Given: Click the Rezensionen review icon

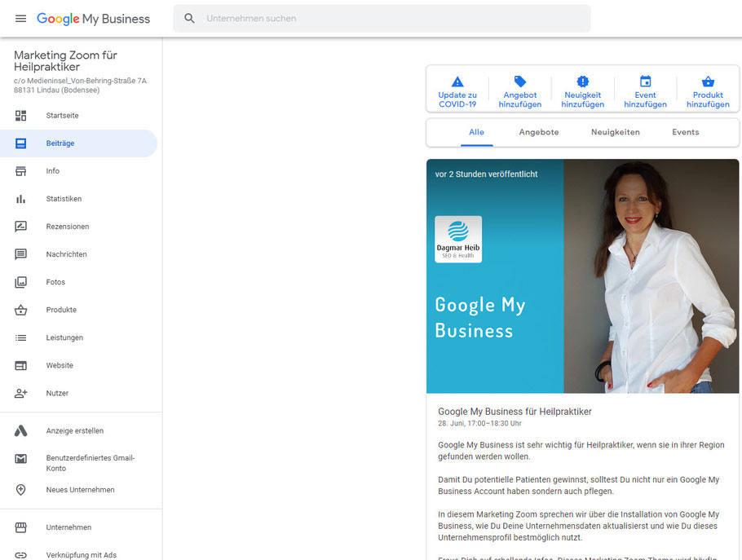Looking at the screenshot, I should [x=21, y=227].
